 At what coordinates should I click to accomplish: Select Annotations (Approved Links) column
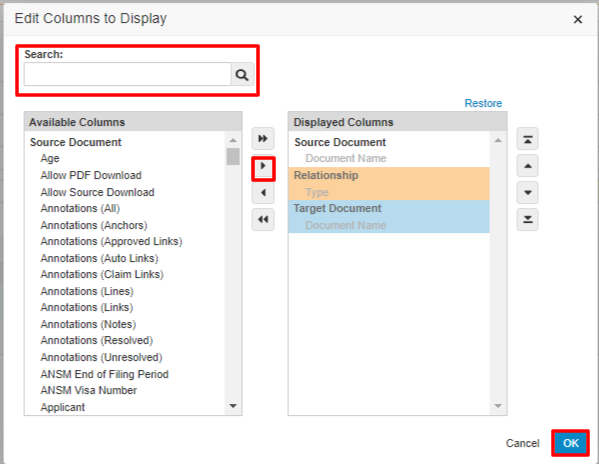click(x=111, y=241)
